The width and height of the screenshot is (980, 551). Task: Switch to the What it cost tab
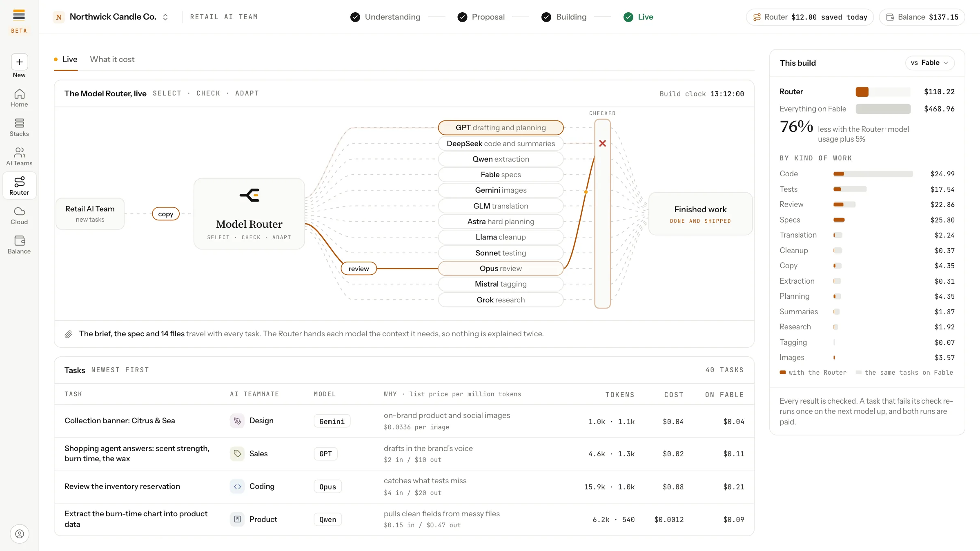click(112, 60)
